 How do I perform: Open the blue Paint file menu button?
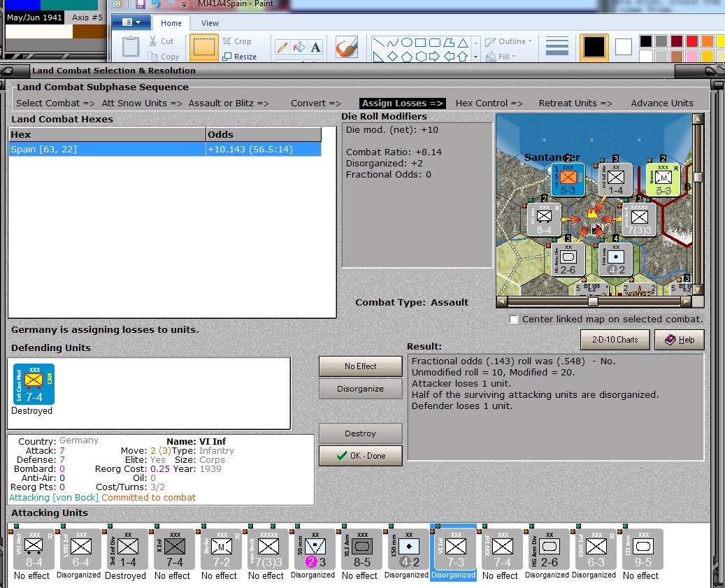point(131,22)
